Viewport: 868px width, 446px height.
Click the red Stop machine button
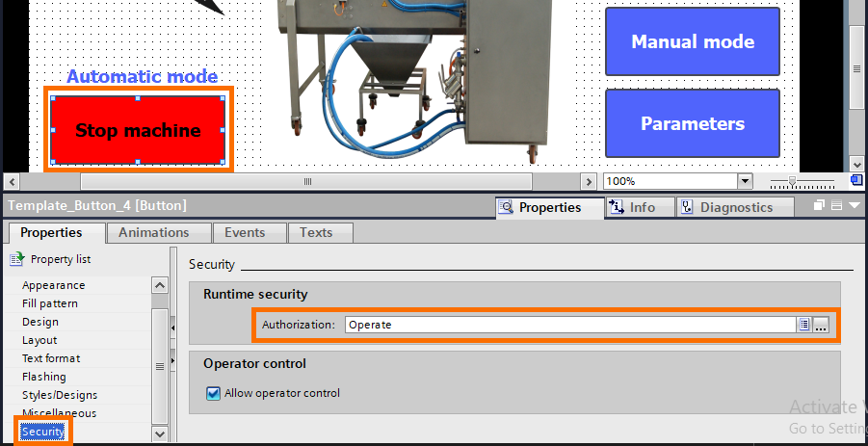[138, 131]
